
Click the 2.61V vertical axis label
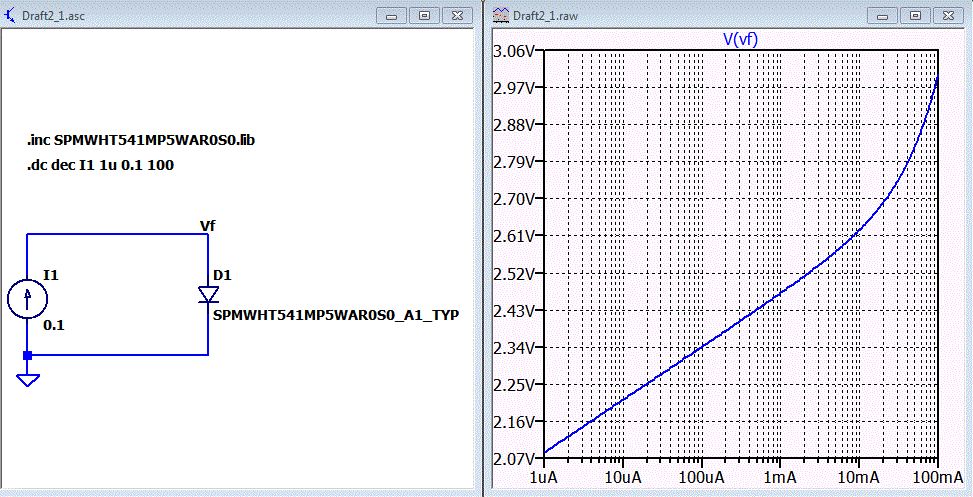514,236
